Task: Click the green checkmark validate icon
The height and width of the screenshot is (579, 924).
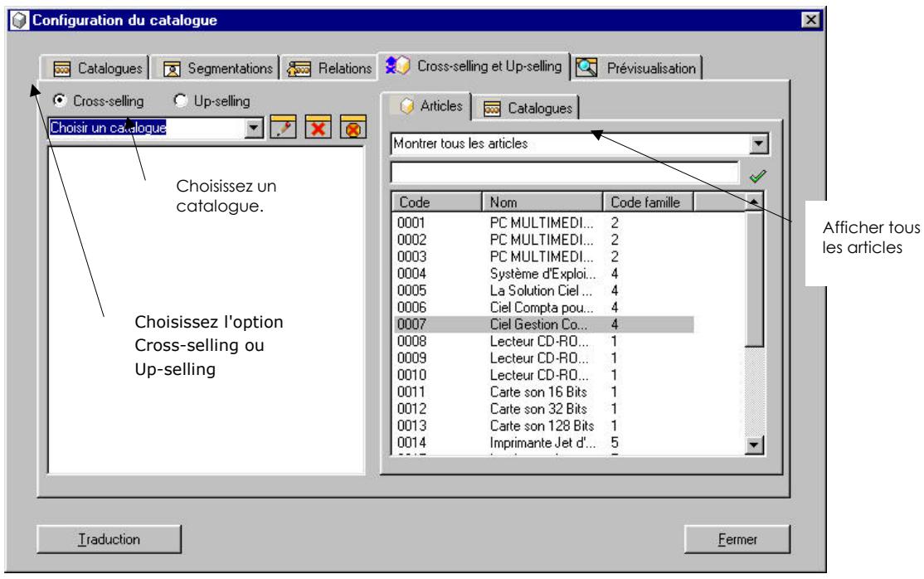Action: point(758,176)
